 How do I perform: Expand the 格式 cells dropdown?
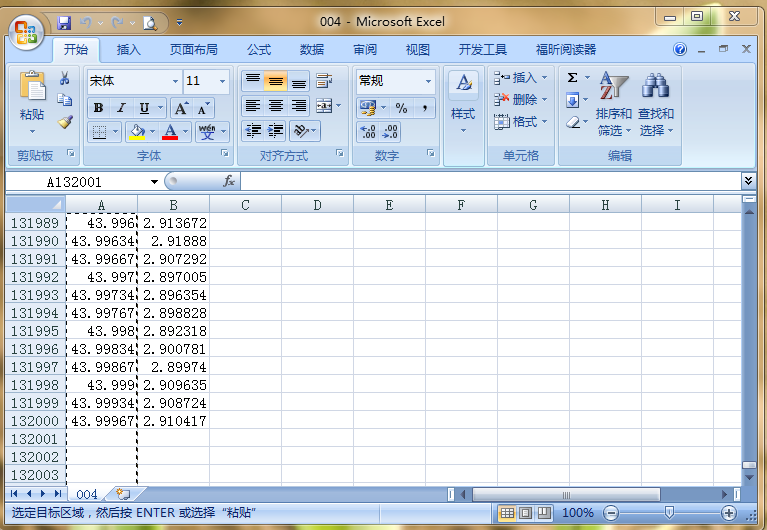pyautogui.click(x=545, y=121)
